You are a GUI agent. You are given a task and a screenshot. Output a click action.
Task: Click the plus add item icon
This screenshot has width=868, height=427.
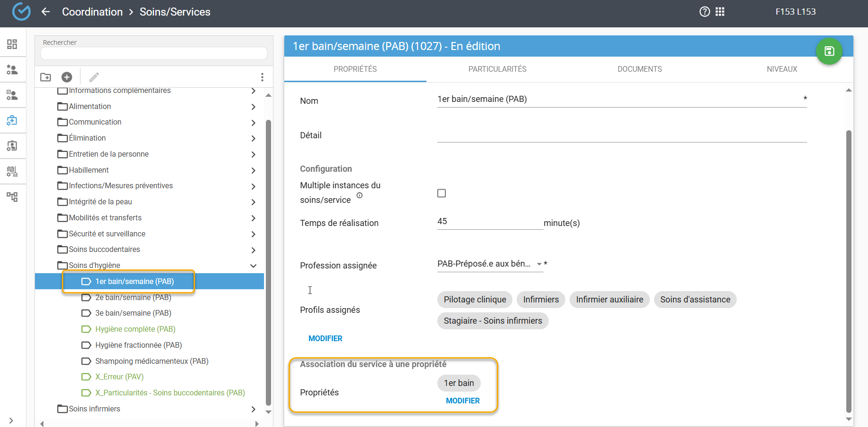tap(67, 77)
